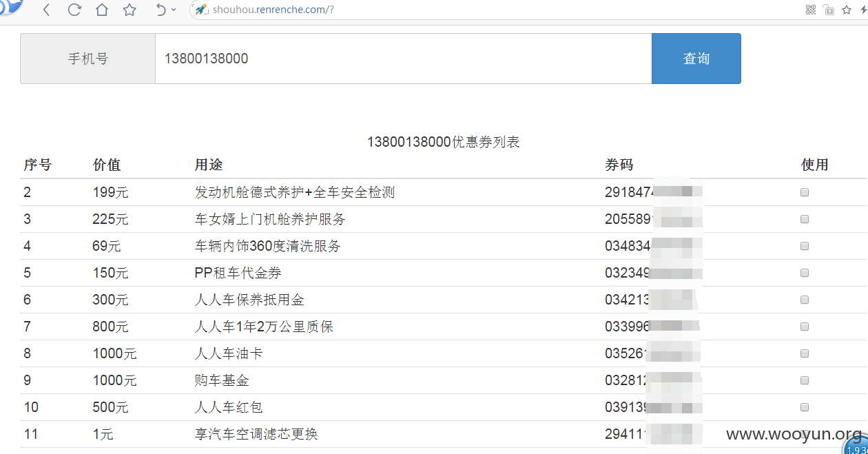Bookmark page using address bar star icon
Image resolution: width=868 pixels, height=454 pixels.
(x=847, y=10)
